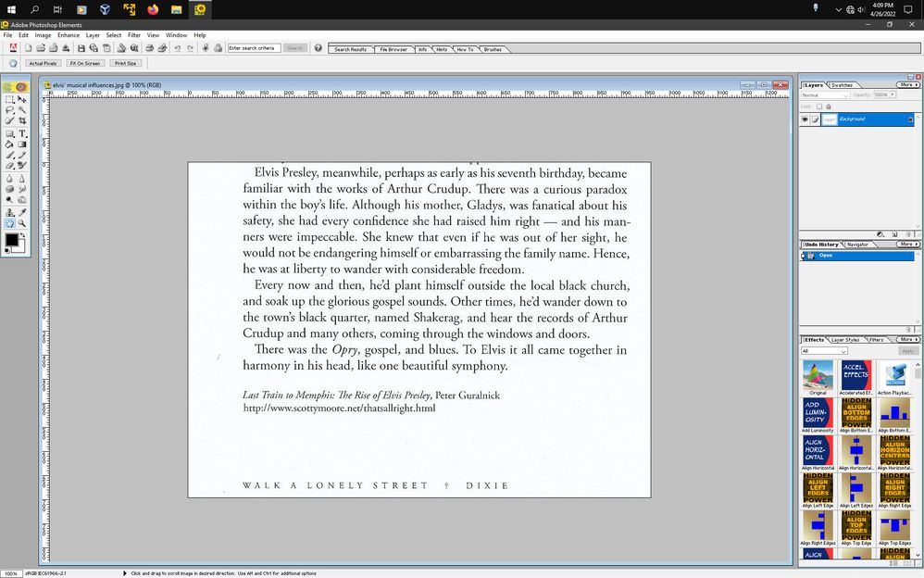Switch to the Swatches tab
Viewport: 924px width, 578px height.
pos(842,85)
